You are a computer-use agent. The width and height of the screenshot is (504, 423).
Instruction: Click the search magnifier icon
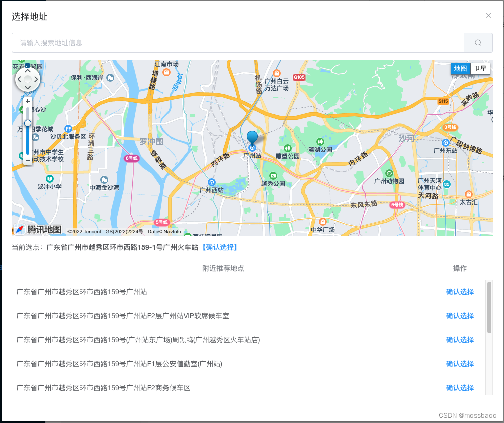coord(477,43)
